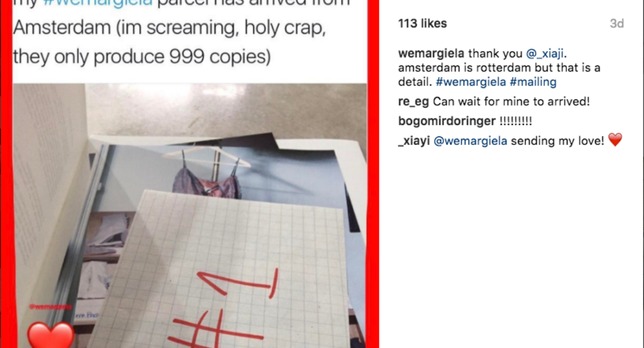This screenshot has height=348, width=644.
Task: Click @wemargiela mention in _xiayi's comment
Action: [x=471, y=141]
